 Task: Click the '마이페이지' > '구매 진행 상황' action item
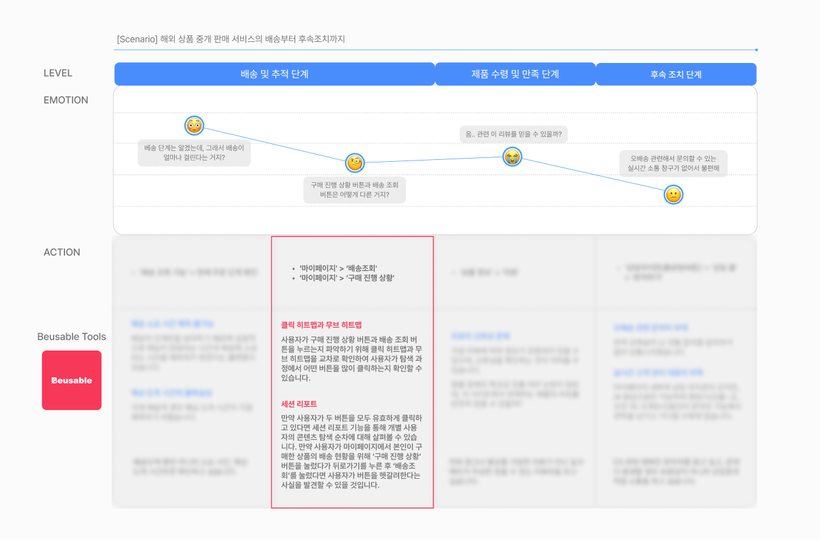pos(346,278)
